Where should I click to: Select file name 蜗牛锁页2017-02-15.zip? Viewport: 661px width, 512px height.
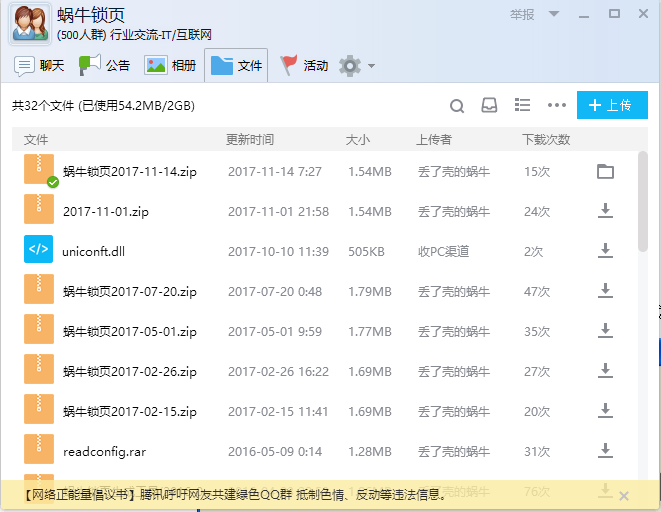coord(130,412)
